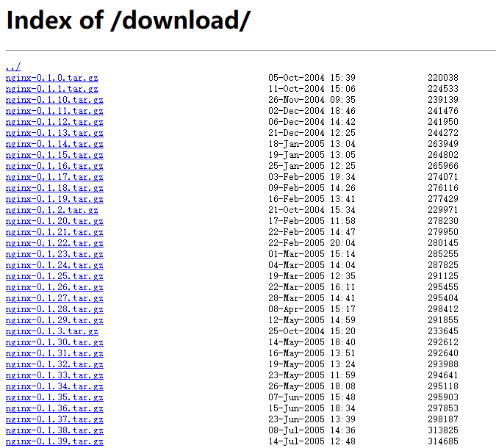
Task: Select file size 233645
Action: (x=443, y=331)
